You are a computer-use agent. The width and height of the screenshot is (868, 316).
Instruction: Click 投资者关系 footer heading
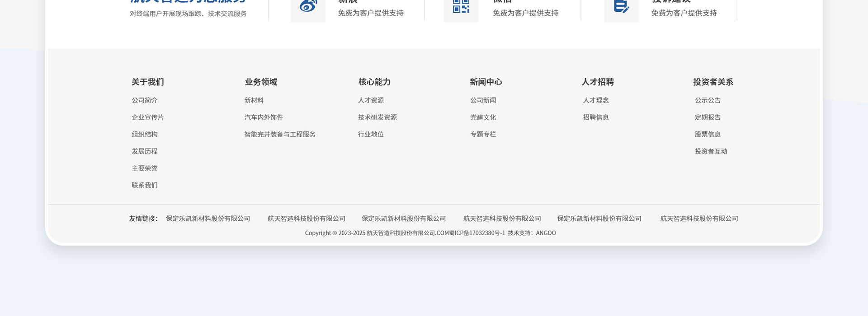click(x=713, y=82)
